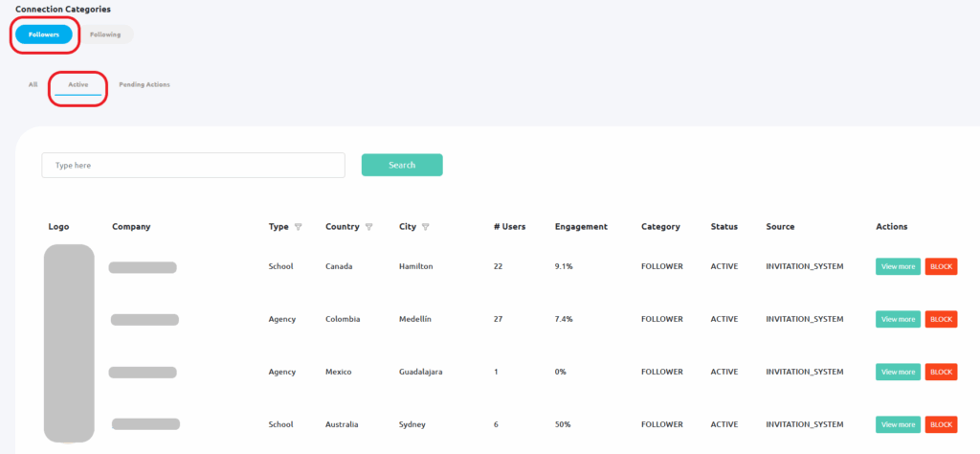Open the Country column filter icon
980x454 pixels.
coord(368,227)
